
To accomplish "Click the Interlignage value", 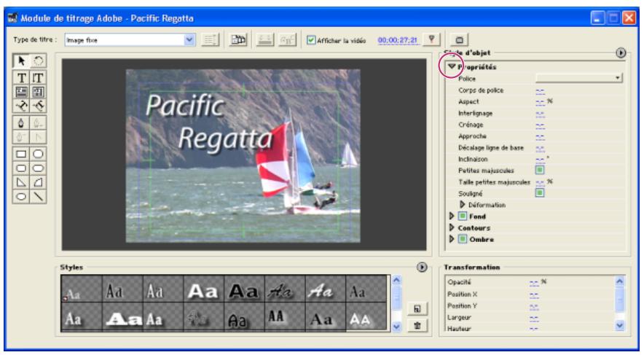I will [x=540, y=114].
